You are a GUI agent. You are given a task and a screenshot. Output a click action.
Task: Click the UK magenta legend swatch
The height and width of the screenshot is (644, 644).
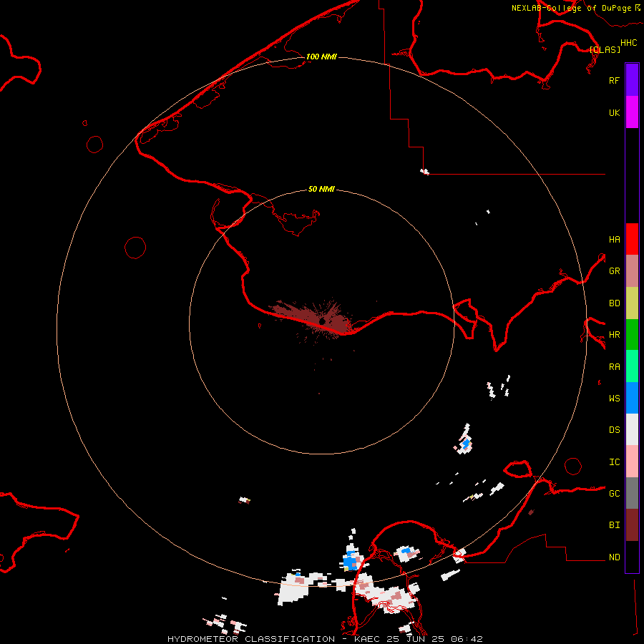point(632,112)
